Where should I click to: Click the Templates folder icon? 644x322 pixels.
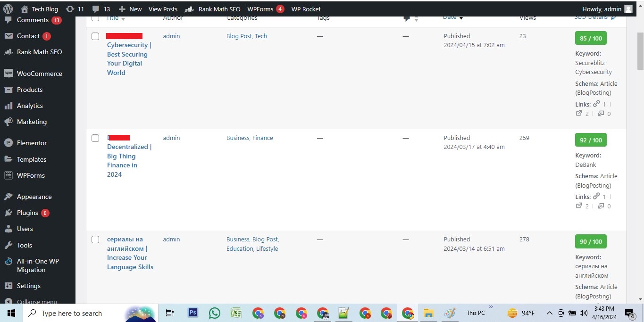point(8,159)
